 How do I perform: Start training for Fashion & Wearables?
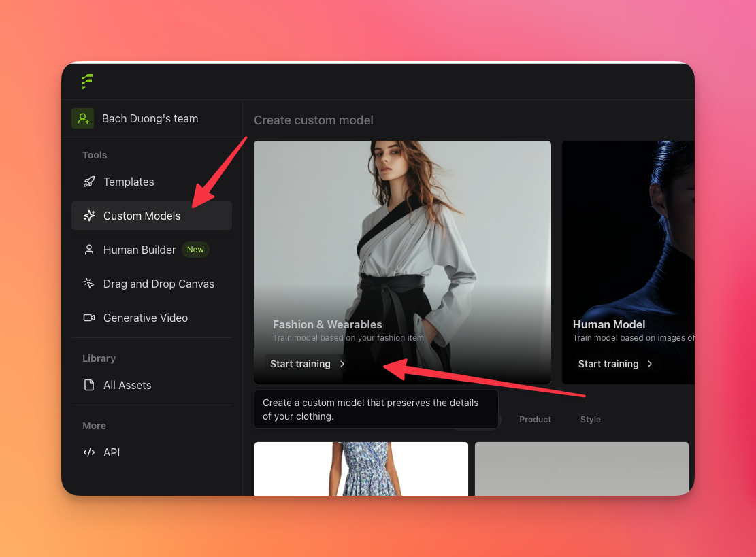300,364
